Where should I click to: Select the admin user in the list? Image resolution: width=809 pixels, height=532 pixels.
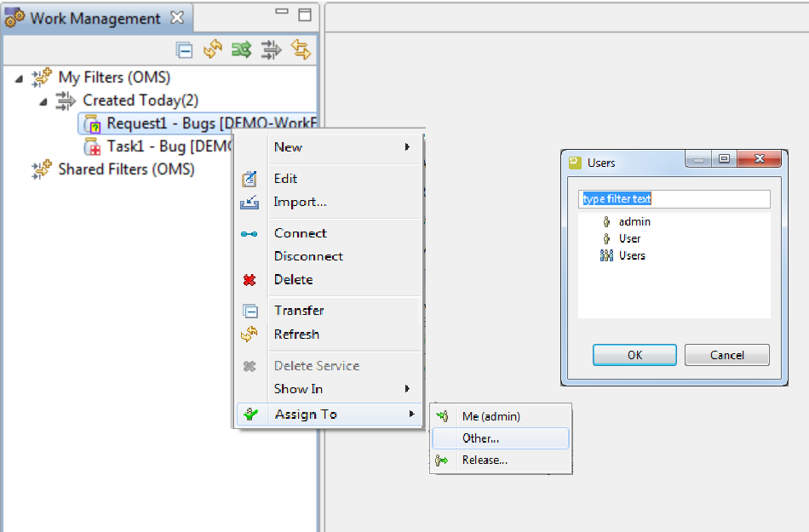click(x=634, y=222)
